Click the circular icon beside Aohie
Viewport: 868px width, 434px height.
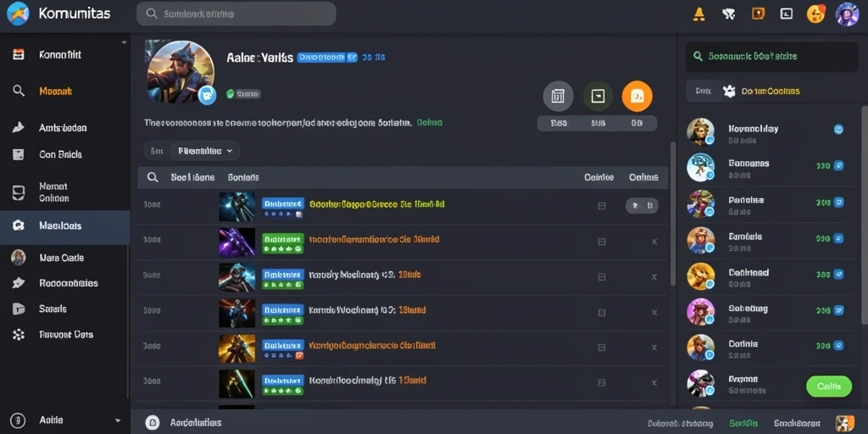[19, 420]
